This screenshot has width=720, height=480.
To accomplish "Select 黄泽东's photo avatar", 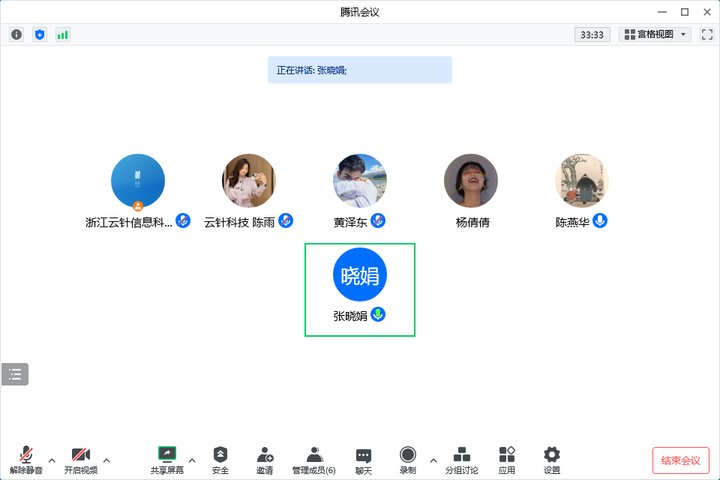I will 360,181.
